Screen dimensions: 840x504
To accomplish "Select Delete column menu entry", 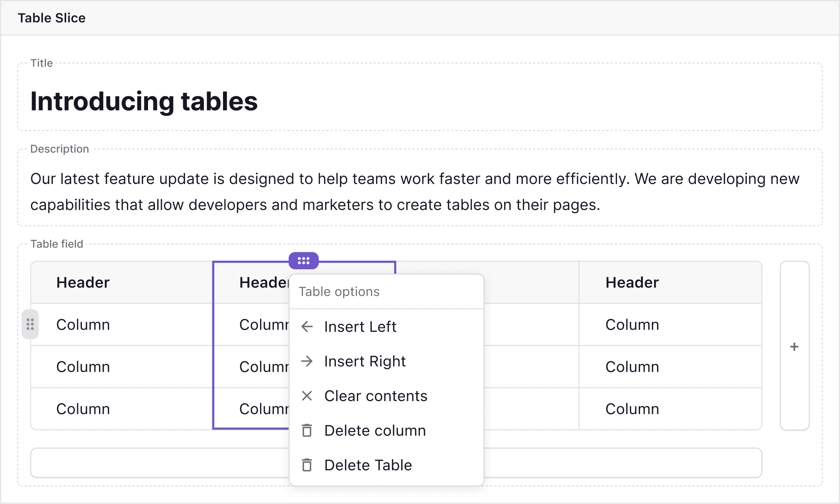I will (375, 431).
